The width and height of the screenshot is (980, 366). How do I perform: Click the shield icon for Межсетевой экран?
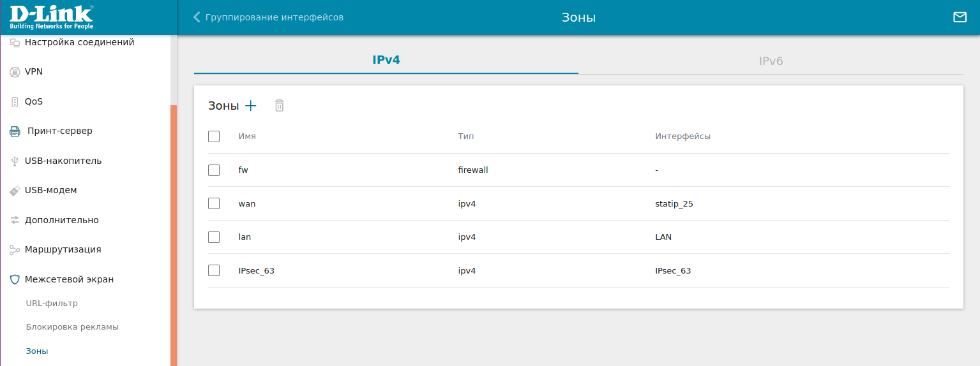[15, 279]
